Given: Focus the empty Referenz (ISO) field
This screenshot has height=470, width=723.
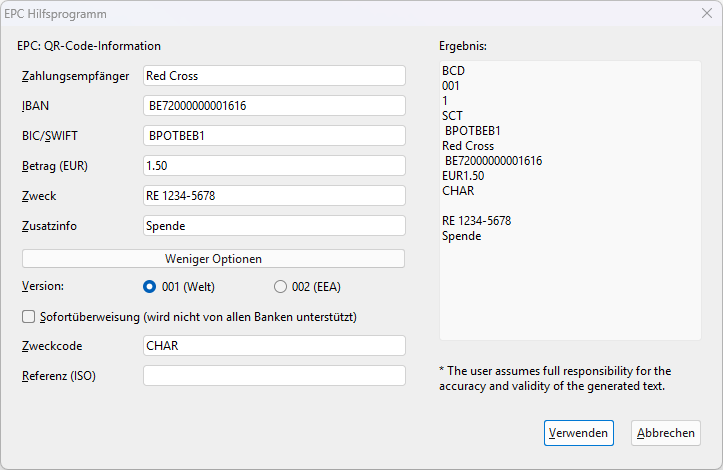Looking at the screenshot, I should coord(274,375).
